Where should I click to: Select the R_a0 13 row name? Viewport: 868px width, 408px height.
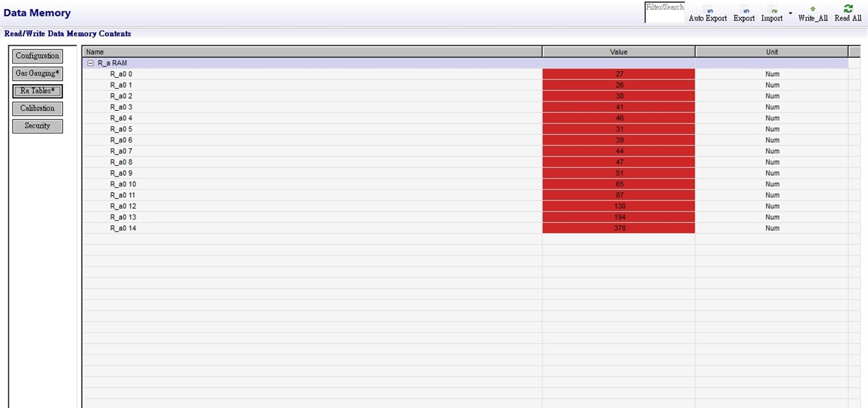point(123,217)
